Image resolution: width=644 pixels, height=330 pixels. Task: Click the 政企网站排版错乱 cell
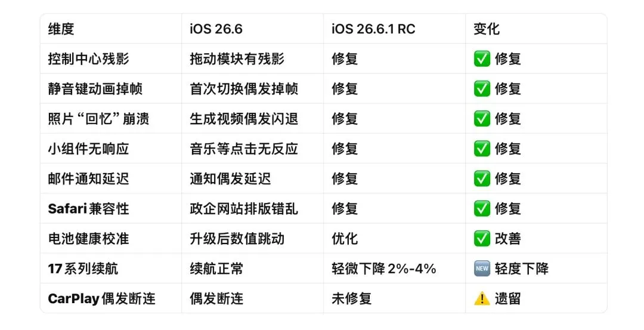[243, 209]
